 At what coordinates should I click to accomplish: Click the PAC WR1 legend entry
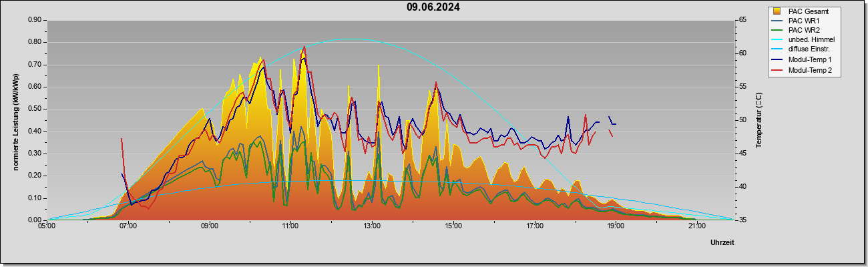[x=804, y=21]
